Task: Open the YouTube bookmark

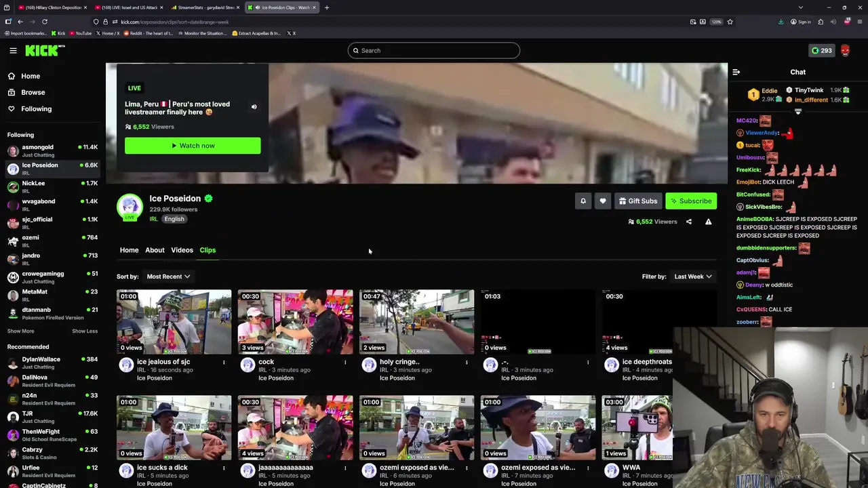Action: pyautogui.click(x=81, y=33)
